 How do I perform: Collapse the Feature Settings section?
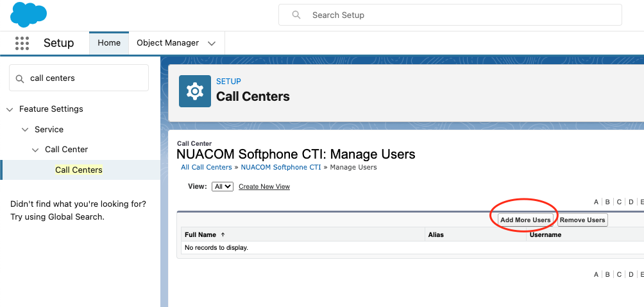pos(10,109)
